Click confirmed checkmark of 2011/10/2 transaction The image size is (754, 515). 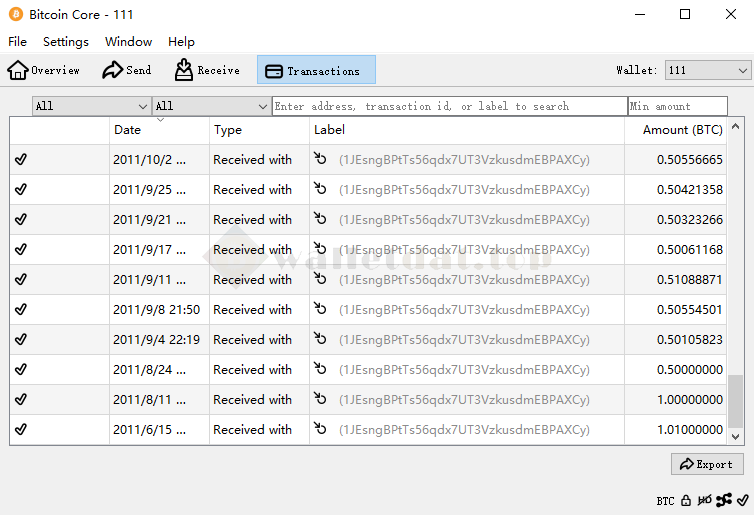coord(21,160)
